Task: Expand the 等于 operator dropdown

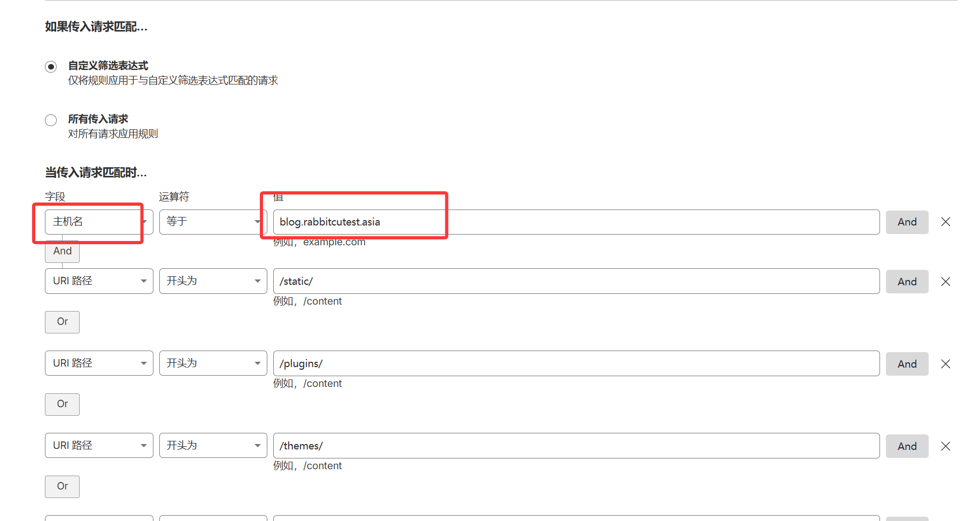Action: [x=213, y=222]
